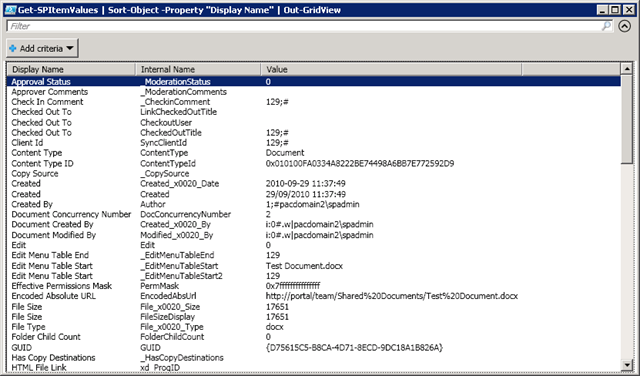Click the scrollbar up arrow
The image size is (640, 376).
click(x=626, y=68)
